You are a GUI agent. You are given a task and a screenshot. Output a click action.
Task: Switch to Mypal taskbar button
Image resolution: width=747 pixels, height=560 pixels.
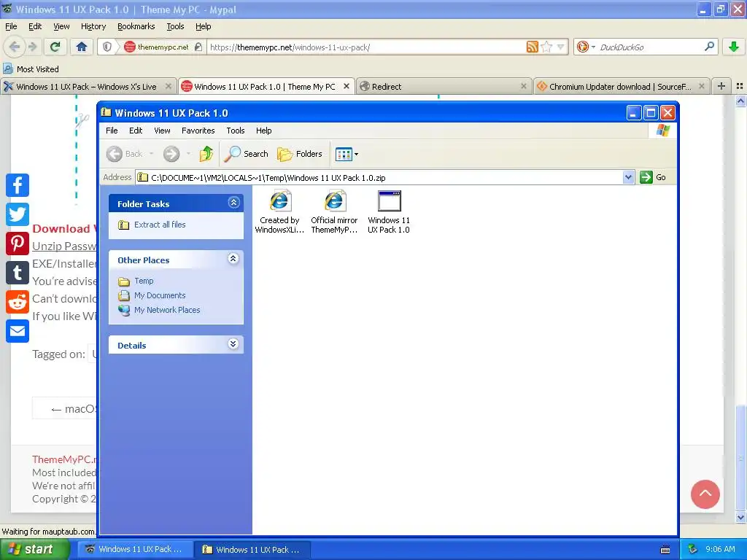[135, 549]
